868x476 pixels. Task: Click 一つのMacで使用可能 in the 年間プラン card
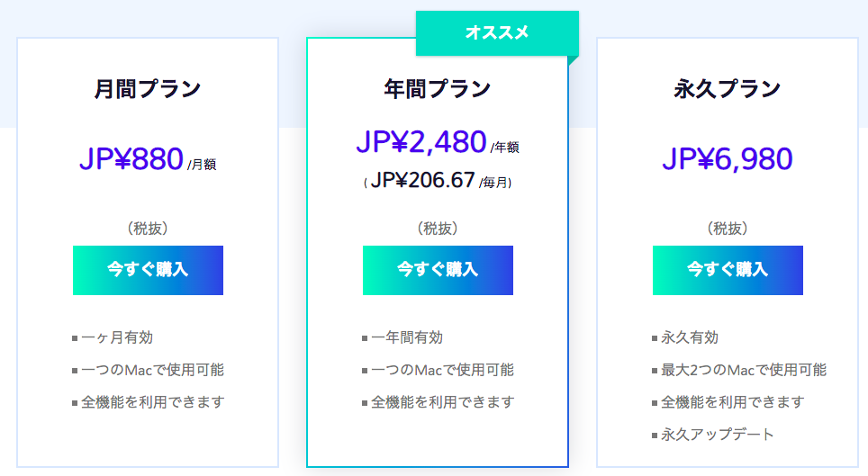[x=442, y=370]
